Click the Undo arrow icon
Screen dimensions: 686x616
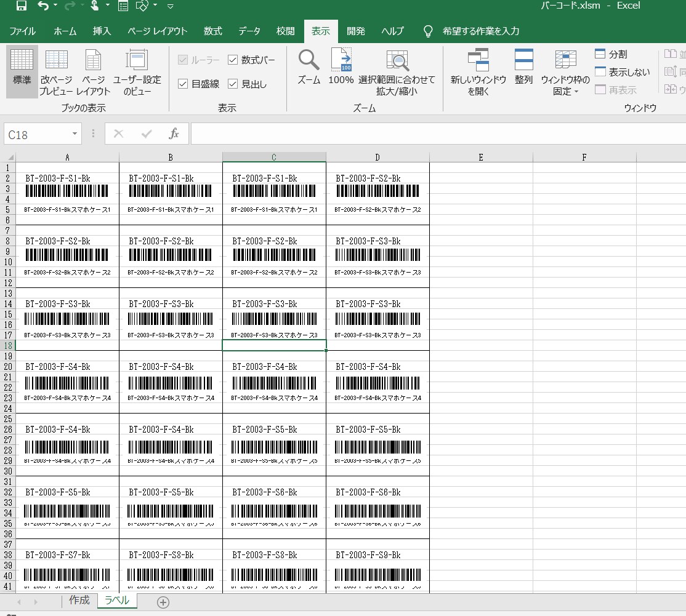point(43,6)
